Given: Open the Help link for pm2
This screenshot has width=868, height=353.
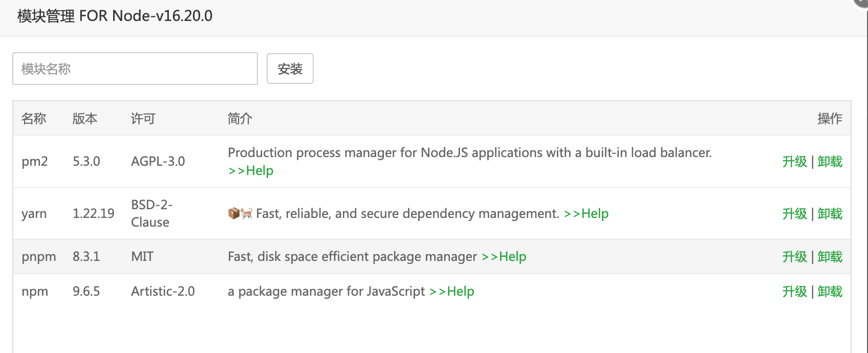Looking at the screenshot, I should click(x=251, y=171).
